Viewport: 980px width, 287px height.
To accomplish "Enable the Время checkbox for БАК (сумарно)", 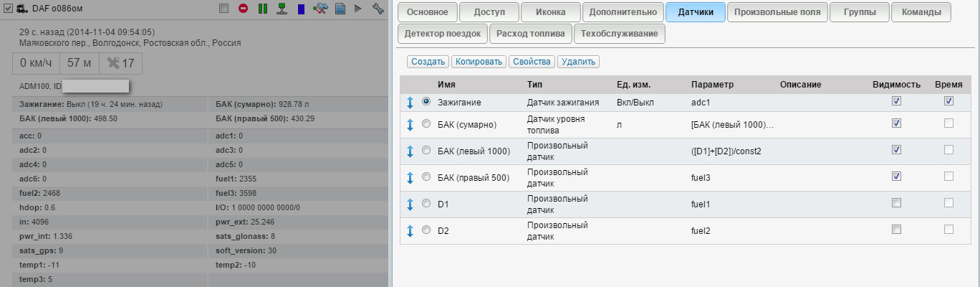I will pos(948,123).
